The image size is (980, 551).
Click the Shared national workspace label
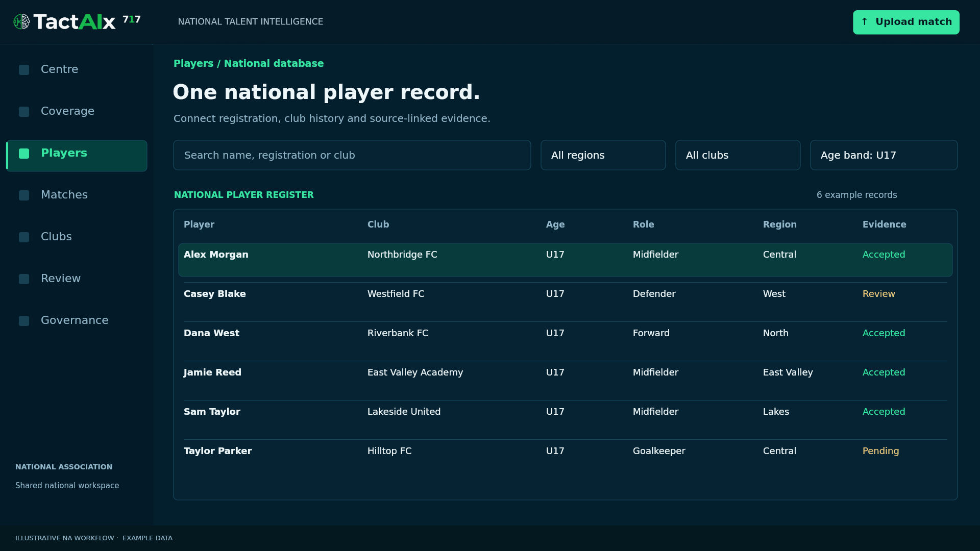click(x=67, y=486)
